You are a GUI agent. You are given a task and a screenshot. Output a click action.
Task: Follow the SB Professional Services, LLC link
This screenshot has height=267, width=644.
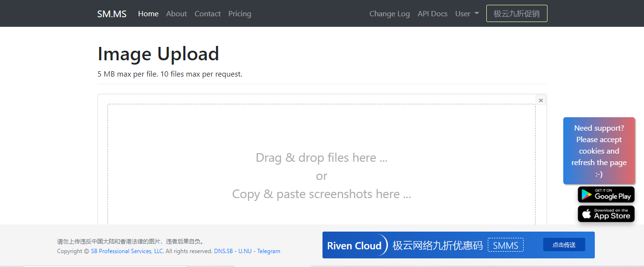point(127,251)
